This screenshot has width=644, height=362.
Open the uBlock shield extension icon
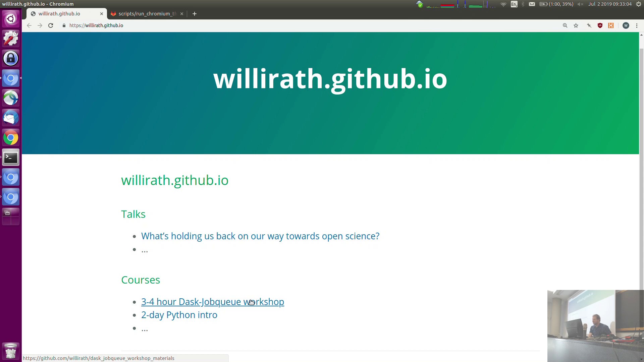click(600, 25)
